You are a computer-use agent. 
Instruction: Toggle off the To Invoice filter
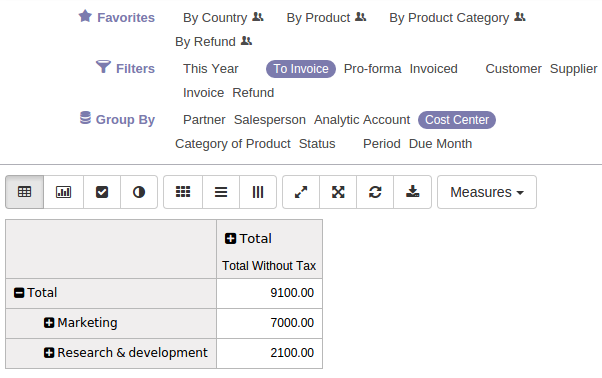click(x=301, y=69)
